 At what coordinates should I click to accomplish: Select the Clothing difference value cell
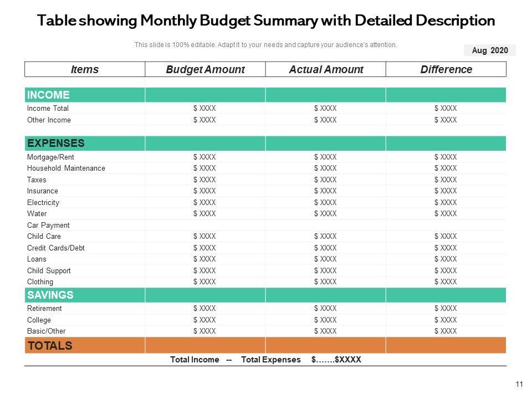tap(446, 282)
